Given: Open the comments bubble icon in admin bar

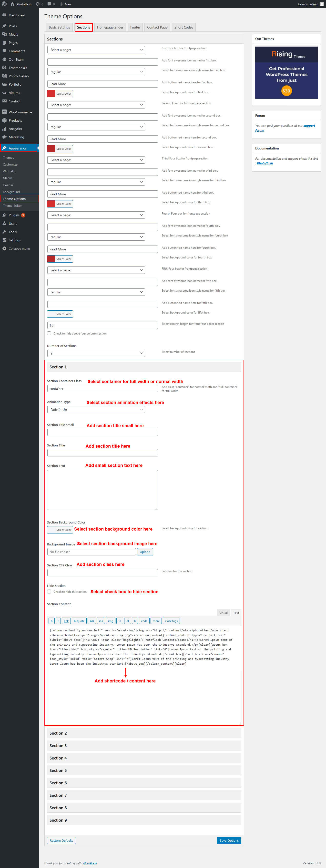Looking at the screenshot, I should [49, 4].
